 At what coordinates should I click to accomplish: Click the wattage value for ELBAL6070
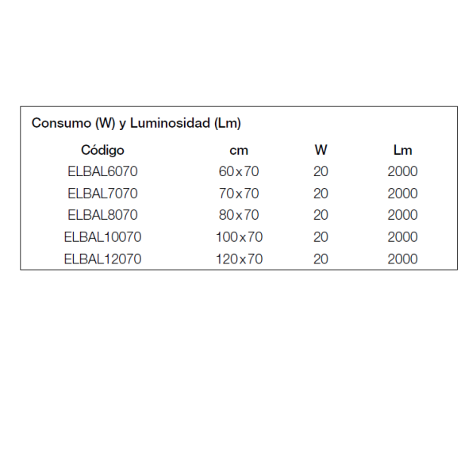(321, 171)
